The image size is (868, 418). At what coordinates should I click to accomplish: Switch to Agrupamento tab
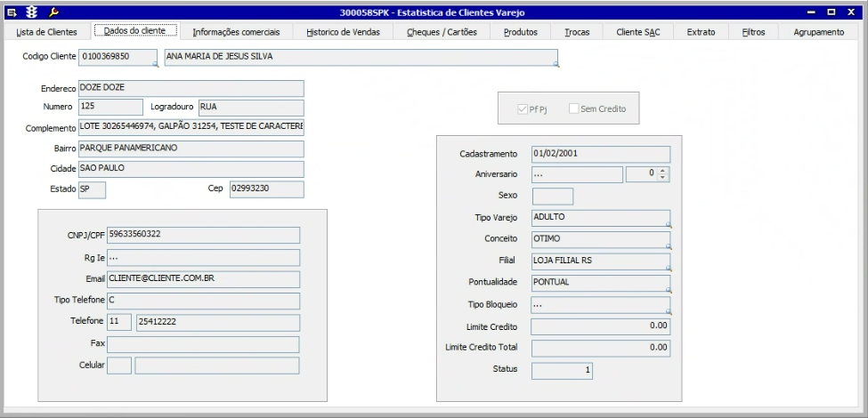(x=819, y=32)
